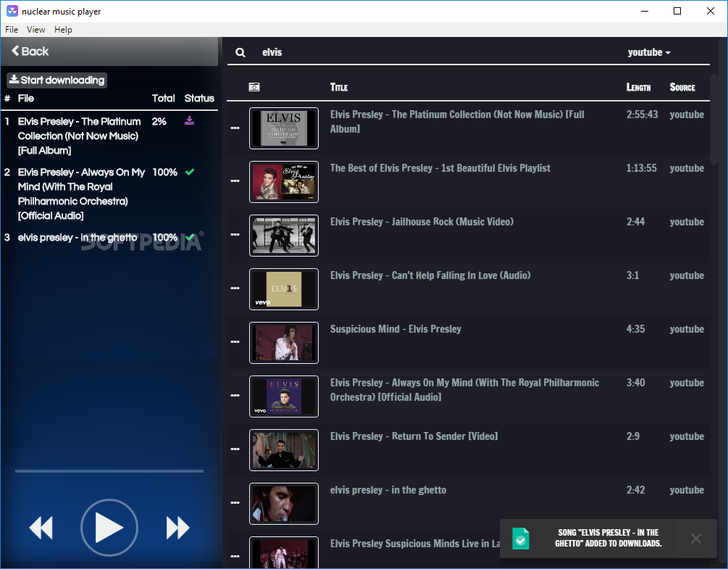Open options menu for in the ghetto result
This screenshot has height=569, width=728.
coord(235,503)
